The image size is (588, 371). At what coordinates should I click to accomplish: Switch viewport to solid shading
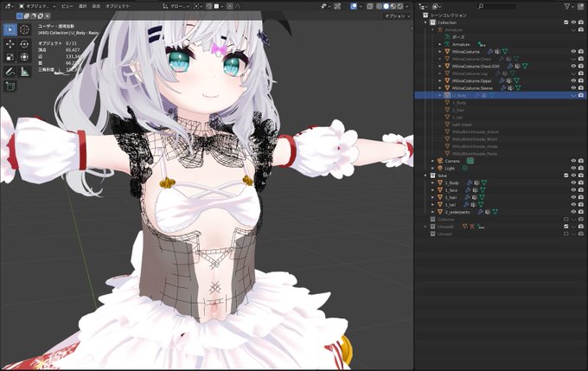[386, 6]
